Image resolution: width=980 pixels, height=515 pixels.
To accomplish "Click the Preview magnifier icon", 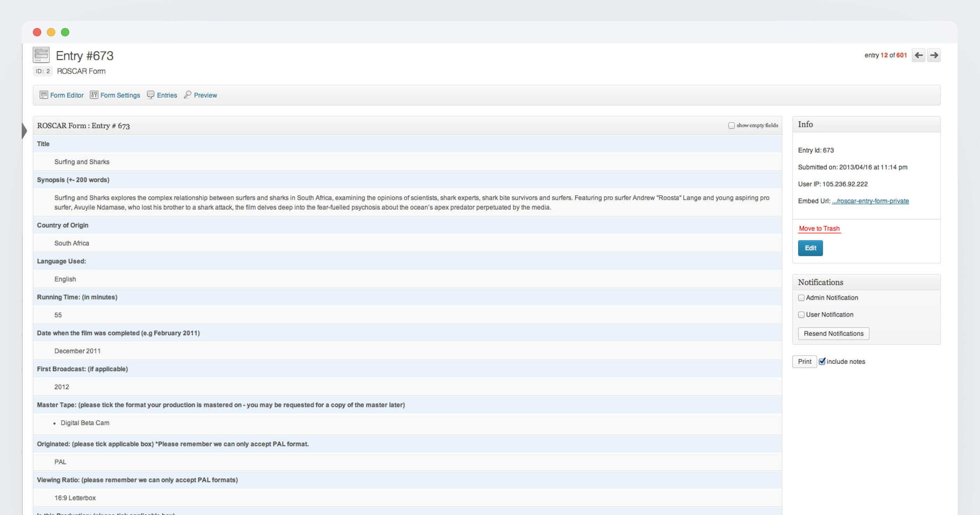I will point(188,95).
